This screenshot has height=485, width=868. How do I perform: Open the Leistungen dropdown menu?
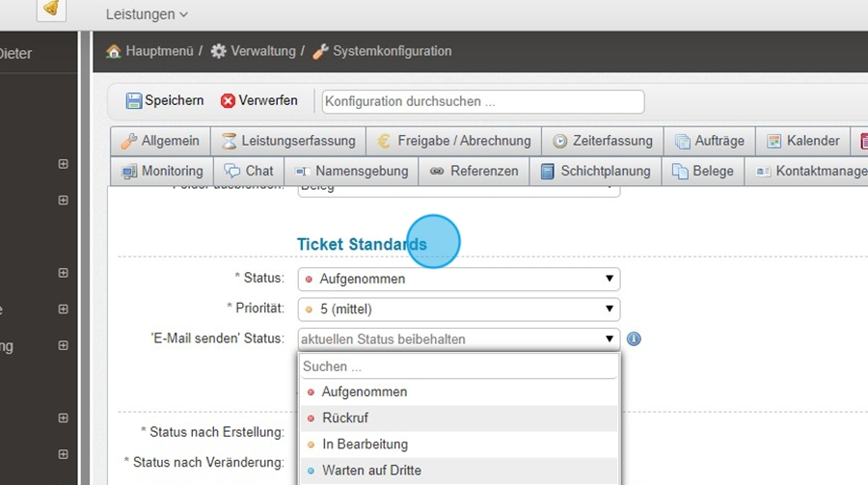[x=147, y=14]
